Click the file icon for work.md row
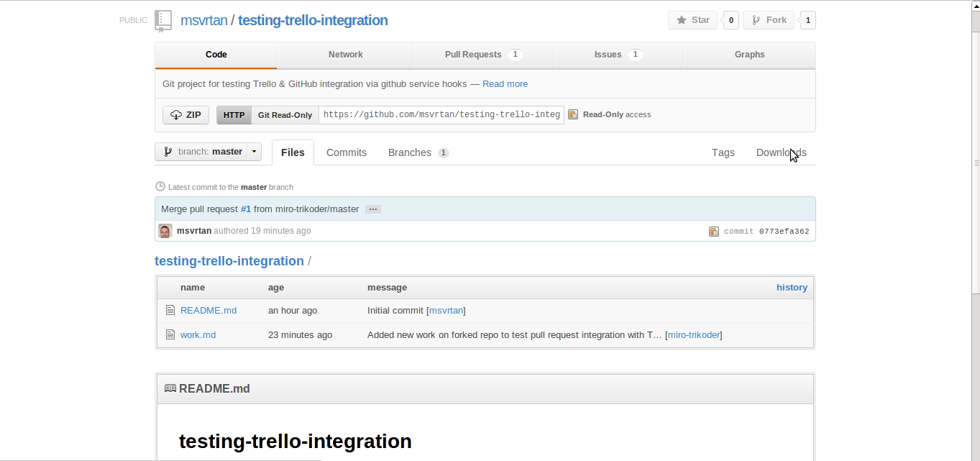 coord(170,335)
